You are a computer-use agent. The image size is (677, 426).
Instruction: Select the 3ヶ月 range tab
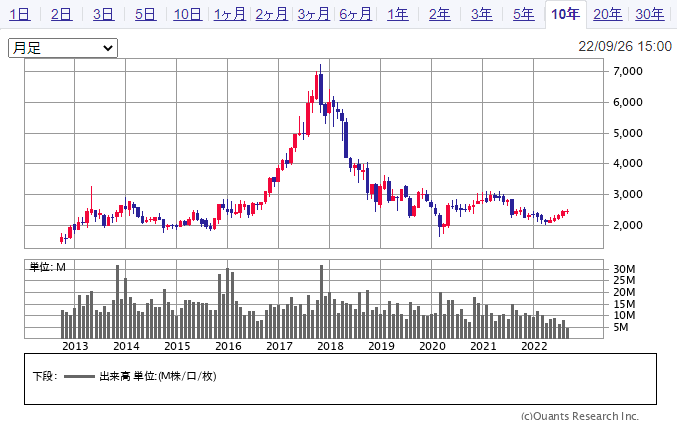click(313, 15)
